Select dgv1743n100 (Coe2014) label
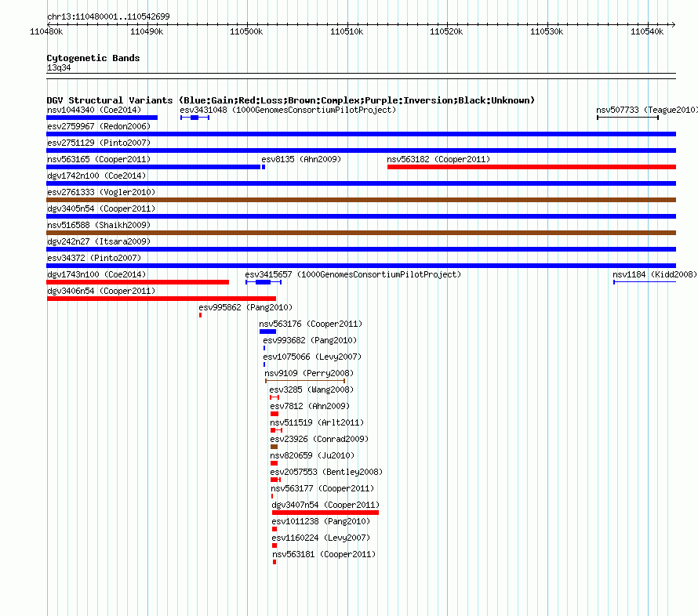The height and width of the screenshot is (616, 698). click(x=96, y=275)
